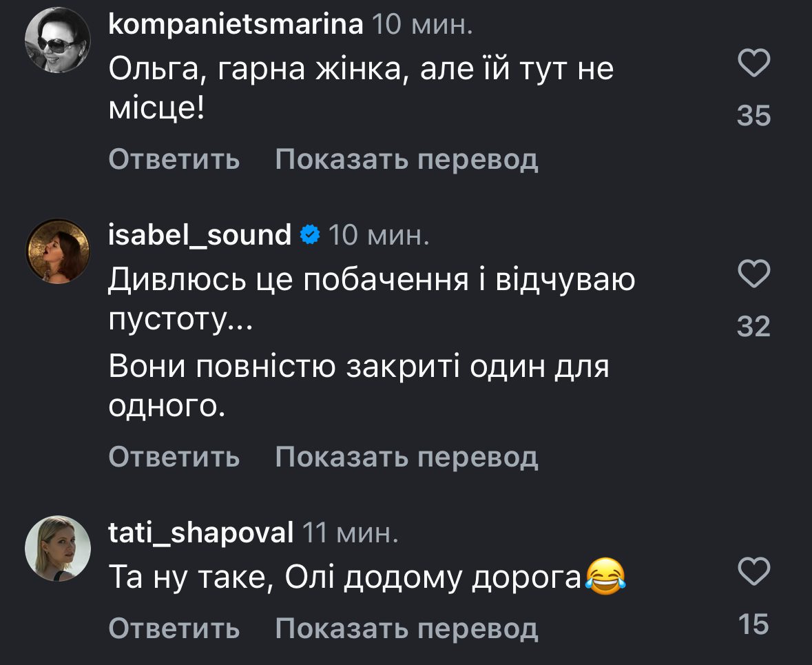
Task: Like kompanietsmarina's comment with the heart
Action: coord(753,65)
